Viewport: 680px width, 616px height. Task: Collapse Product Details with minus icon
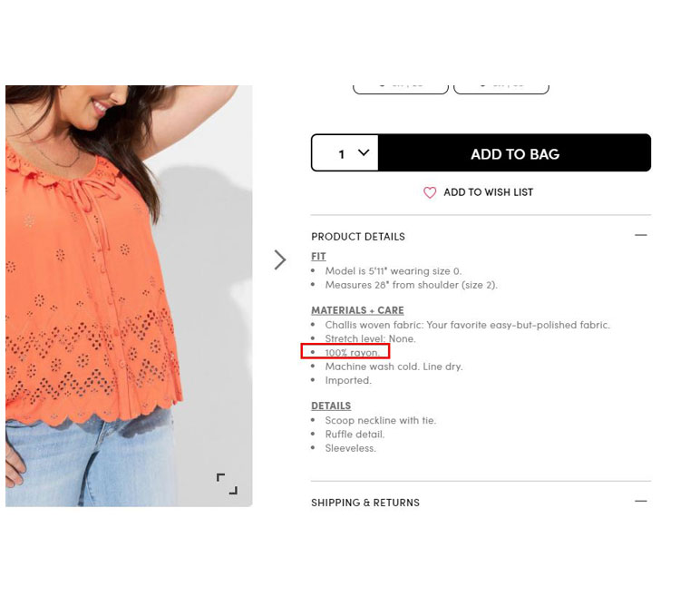(640, 235)
